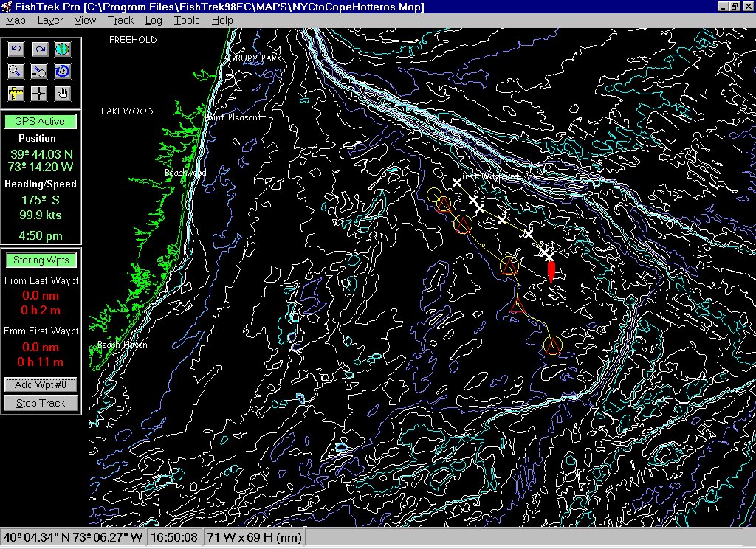
Task: Click the From Last Waypt label
Action: coord(41,280)
